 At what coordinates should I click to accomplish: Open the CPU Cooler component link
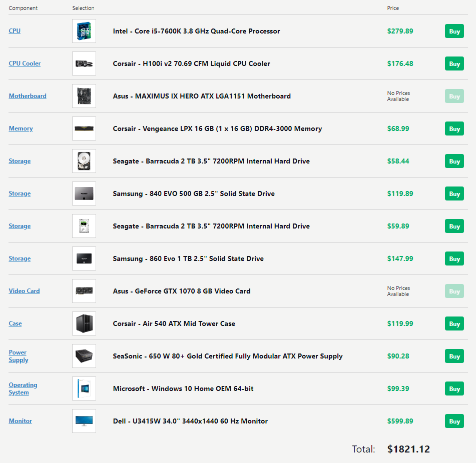click(25, 63)
